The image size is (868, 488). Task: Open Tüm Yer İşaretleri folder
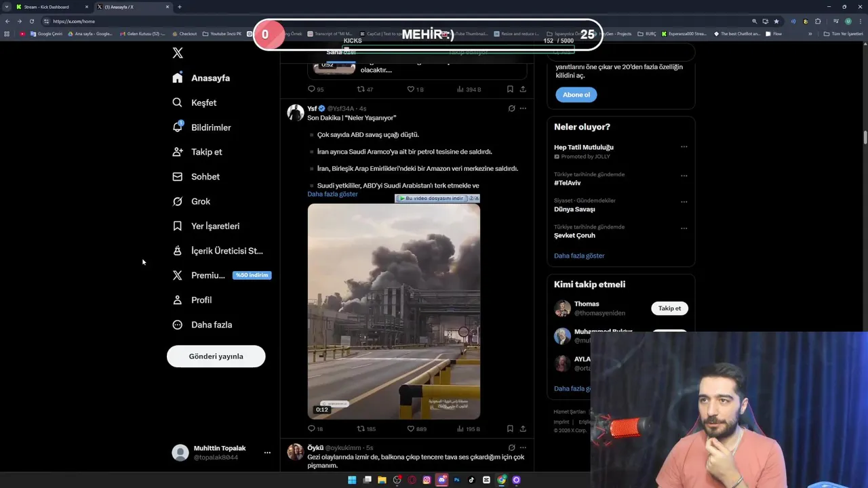point(843,34)
